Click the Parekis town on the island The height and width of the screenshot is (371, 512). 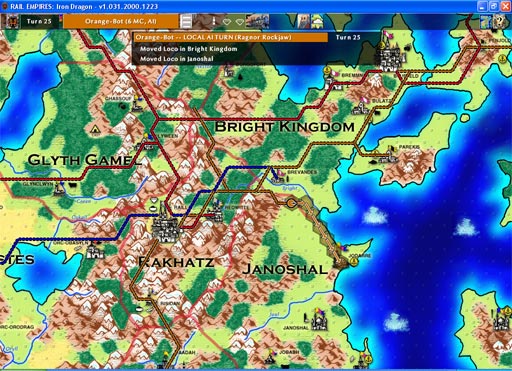tap(389, 154)
